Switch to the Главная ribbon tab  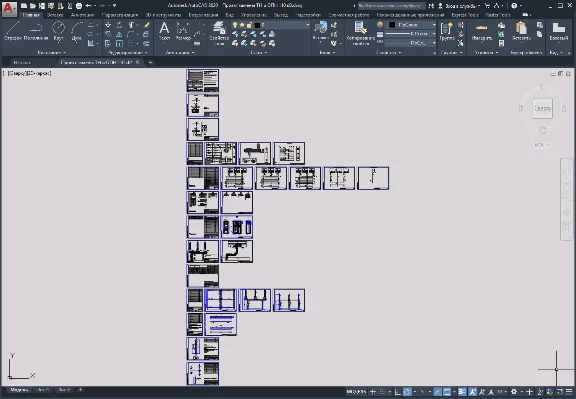click(x=30, y=15)
